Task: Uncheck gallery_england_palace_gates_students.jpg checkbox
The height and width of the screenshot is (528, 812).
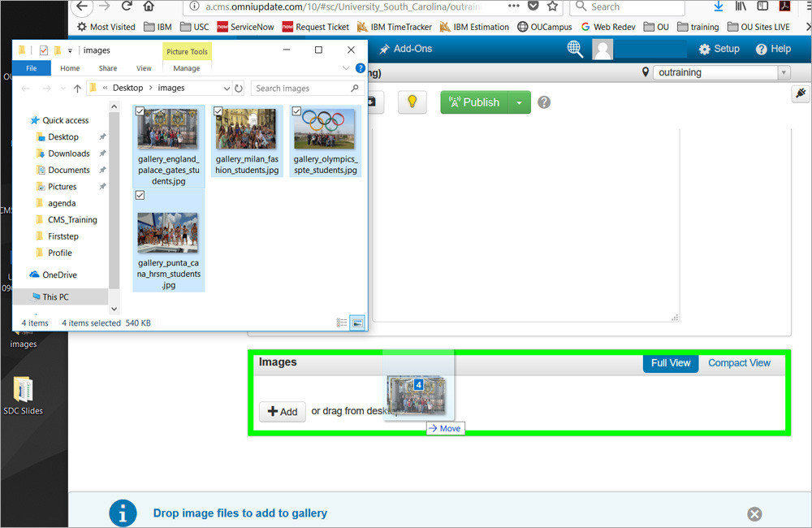Action: tap(140, 111)
